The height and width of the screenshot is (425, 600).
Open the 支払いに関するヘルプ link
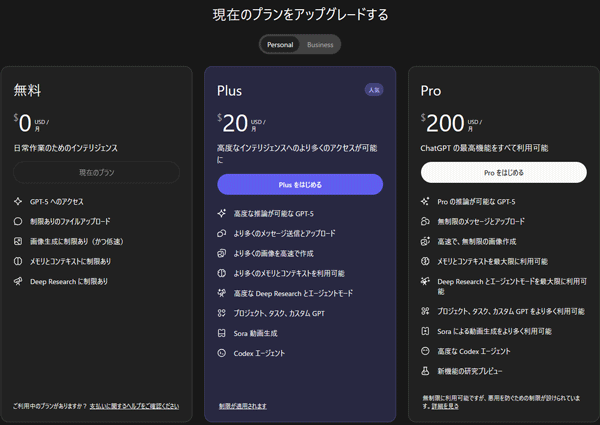[134, 406]
